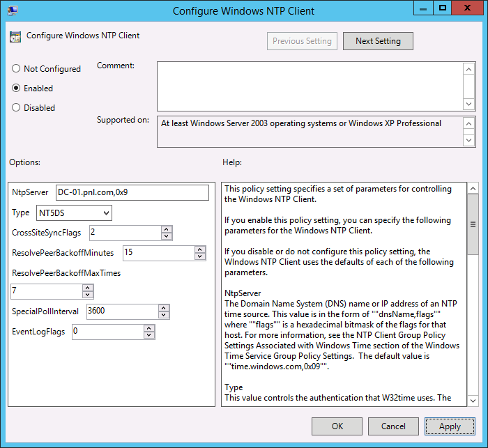This screenshot has height=448, width=488.
Task: Go to Next Setting
Action: click(x=378, y=41)
